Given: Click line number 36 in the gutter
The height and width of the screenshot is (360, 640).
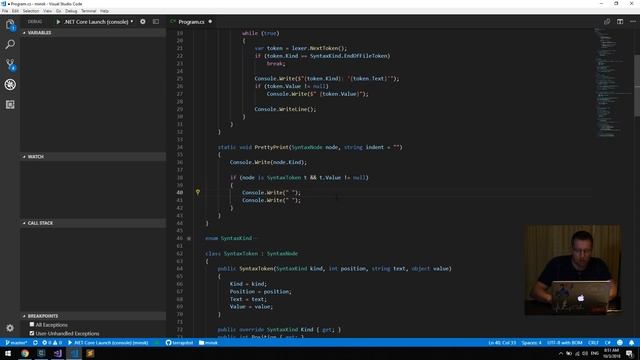Looking at the screenshot, I should coord(180,162).
